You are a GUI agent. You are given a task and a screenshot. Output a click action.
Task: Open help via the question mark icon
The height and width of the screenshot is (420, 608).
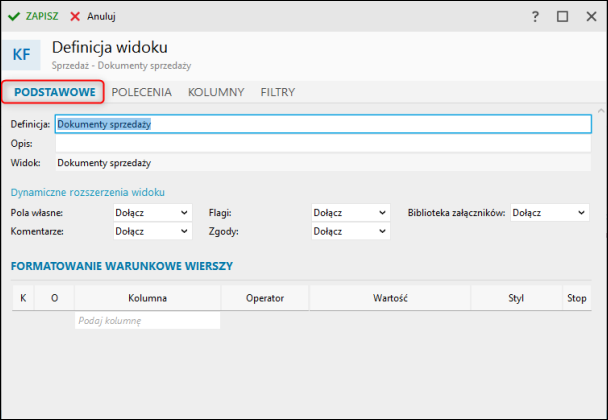pos(535,16)
